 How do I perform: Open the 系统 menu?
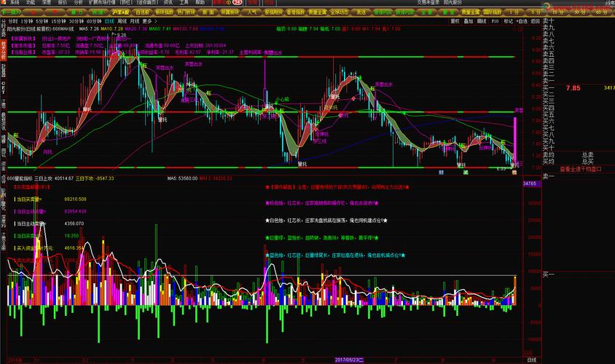coord(15,3)
